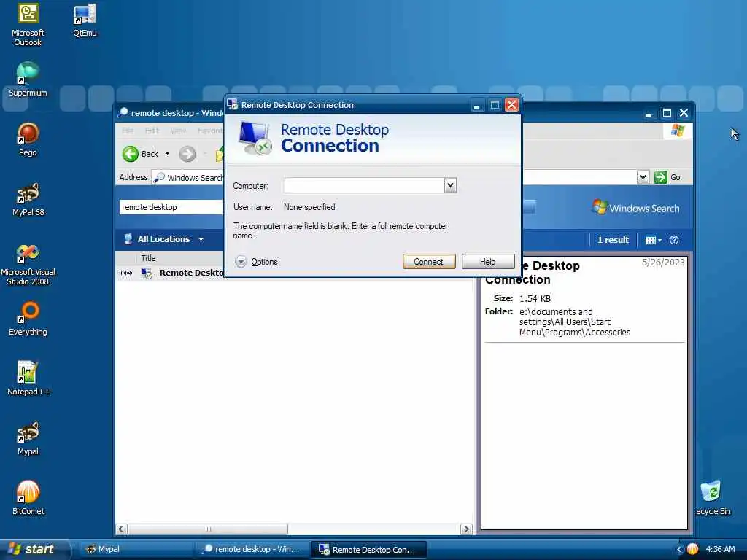Click the green Back arrow in Windows Search
747x560 pixels.
(130, 154)
